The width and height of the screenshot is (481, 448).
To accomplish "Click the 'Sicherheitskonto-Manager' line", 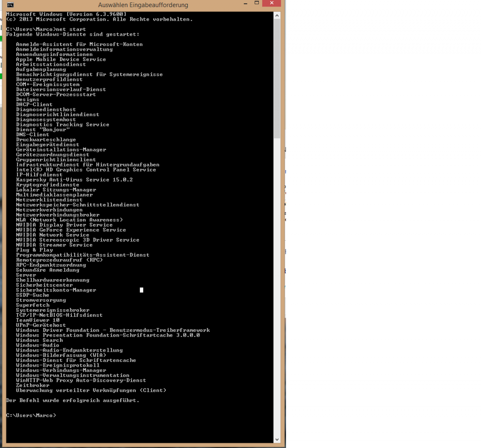I will pos(56,290).
